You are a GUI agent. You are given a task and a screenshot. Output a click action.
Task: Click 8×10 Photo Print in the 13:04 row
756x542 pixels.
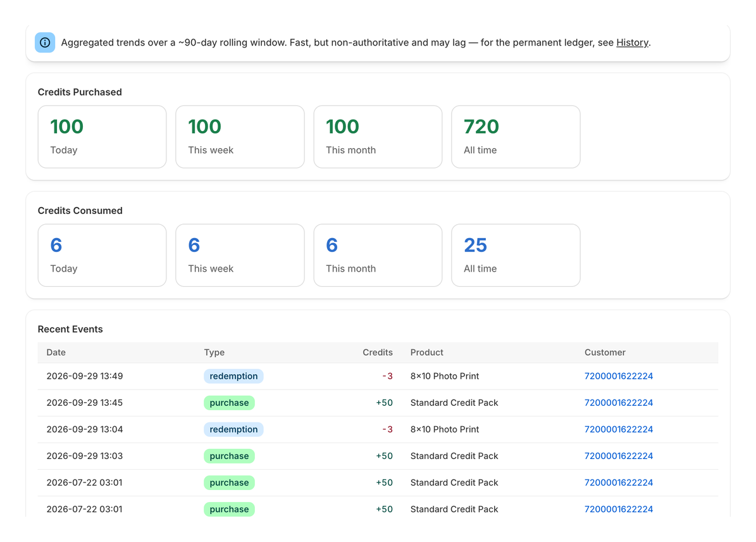445,429
